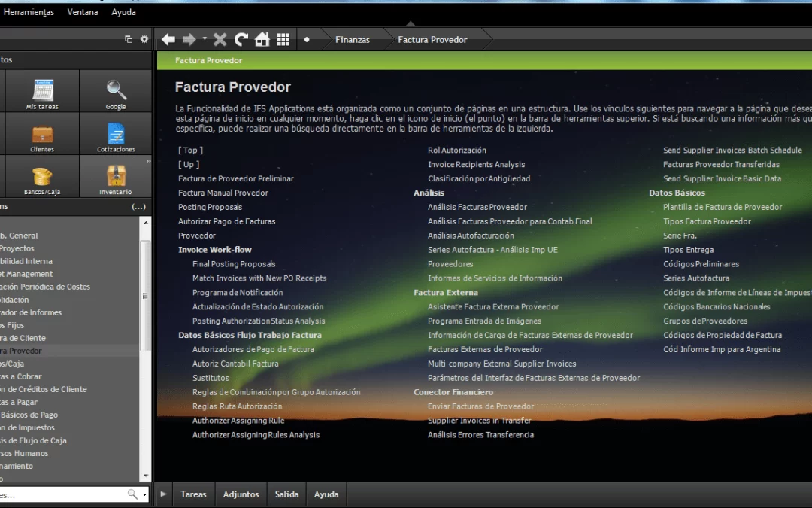
Task: Open the Mis tareas shortcut
Action: coord(42,93)
